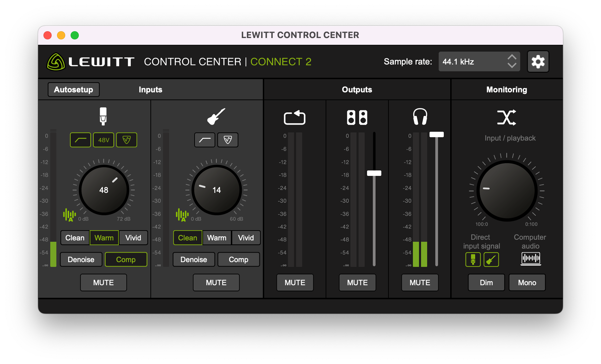Viewport: 601px width, 364px height.
Task: Click the Input / playback mix knob
Action: point(507,191)
